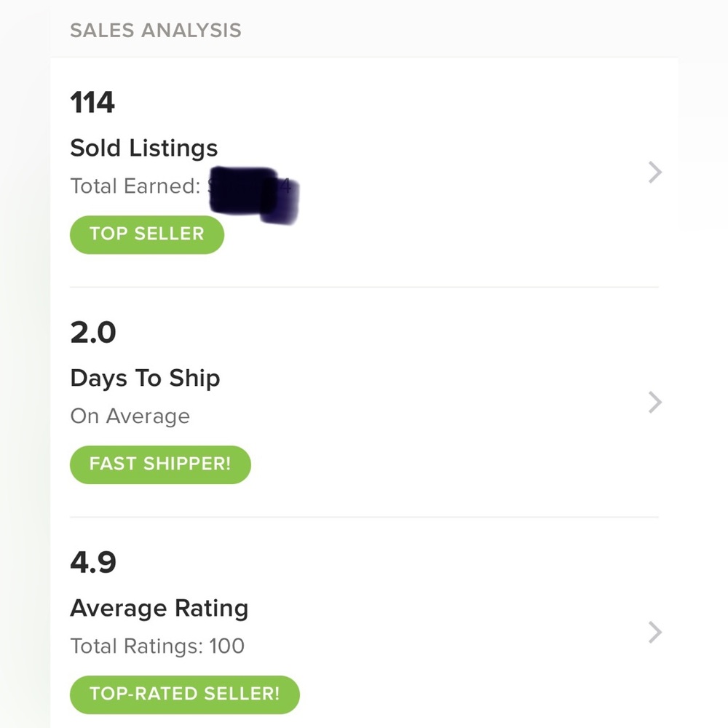Click the 4.9 rating number
This screenshot has width=728, height=728.
click(93, 563)
